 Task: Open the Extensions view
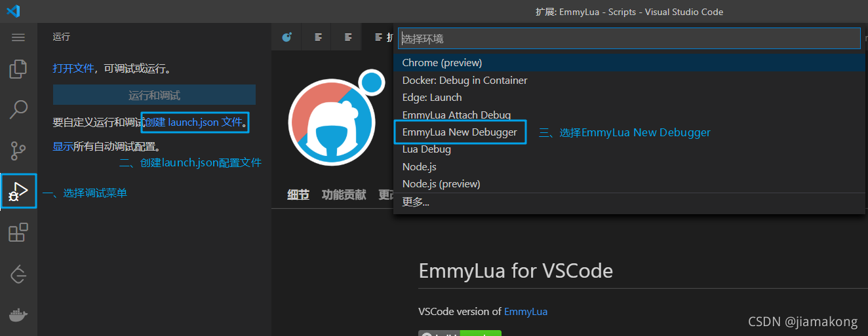tap(18, 233)
